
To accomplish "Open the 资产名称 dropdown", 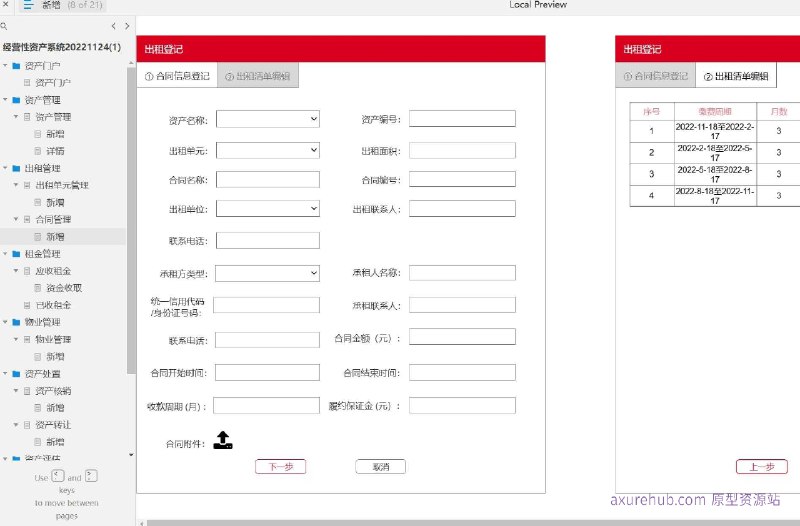I will 268,119.
